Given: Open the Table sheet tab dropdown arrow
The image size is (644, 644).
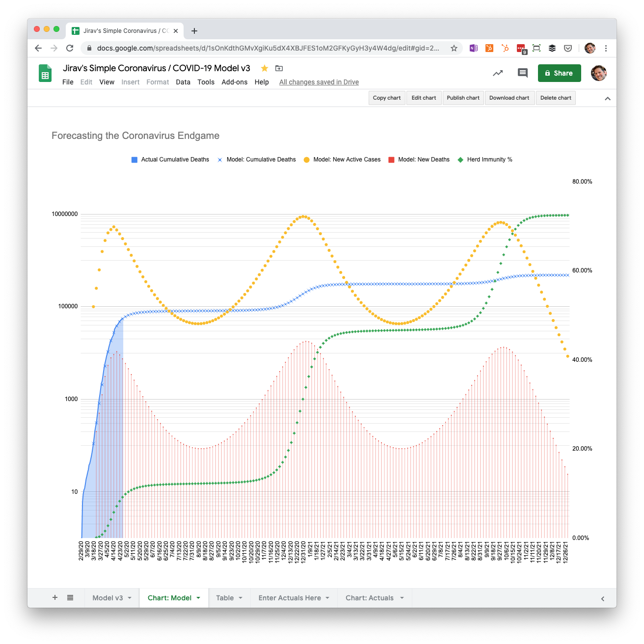Looking at the screenshot, I should [241, 598].
